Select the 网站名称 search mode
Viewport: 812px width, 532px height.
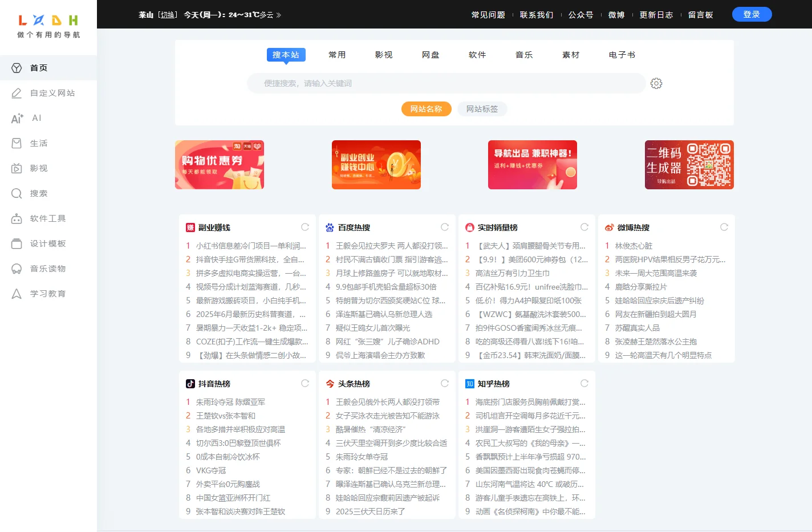pyautogui.click(x=427, y=109)
